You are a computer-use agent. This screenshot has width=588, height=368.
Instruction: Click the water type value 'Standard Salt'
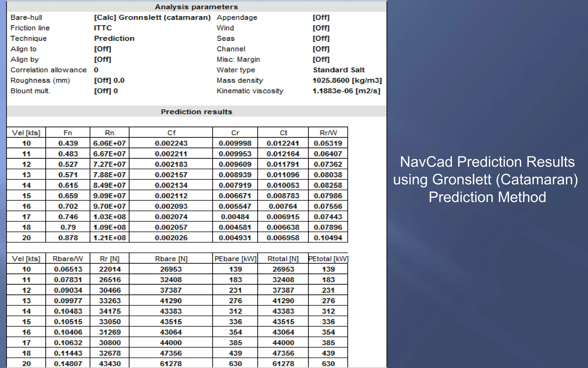tap(339, 70)
